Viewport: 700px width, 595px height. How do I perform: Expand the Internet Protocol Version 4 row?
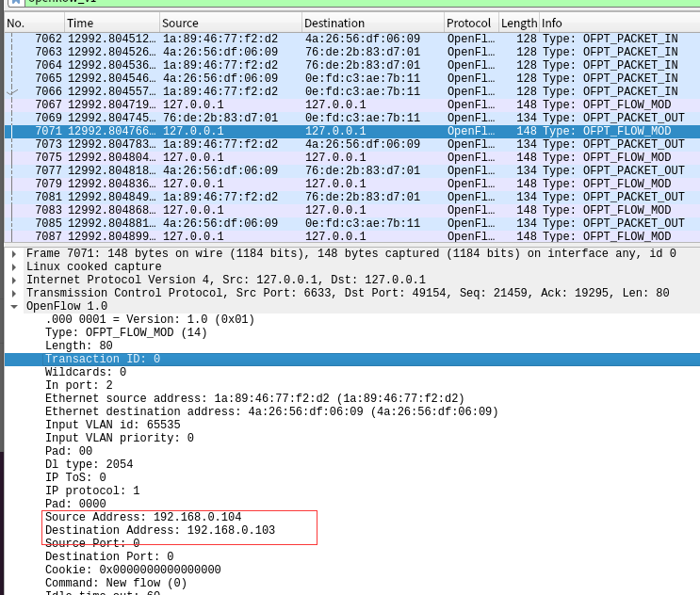click(14, 281)
